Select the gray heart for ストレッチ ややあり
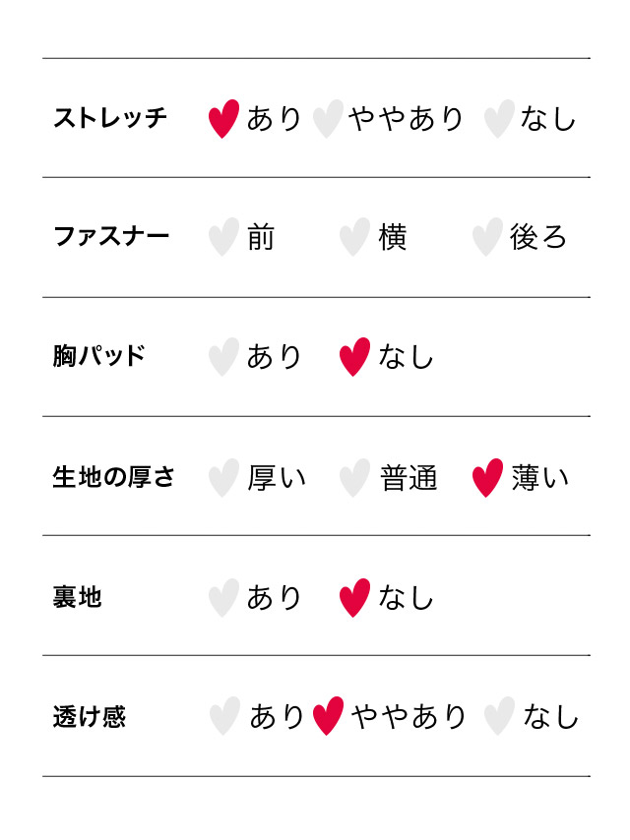This screenshot has width=630, height=840. pos(328,119)
